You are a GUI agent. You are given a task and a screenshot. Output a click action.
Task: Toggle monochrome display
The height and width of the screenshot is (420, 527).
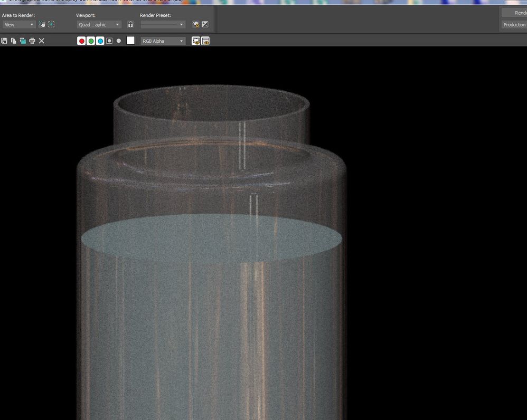tap(119, 41)
